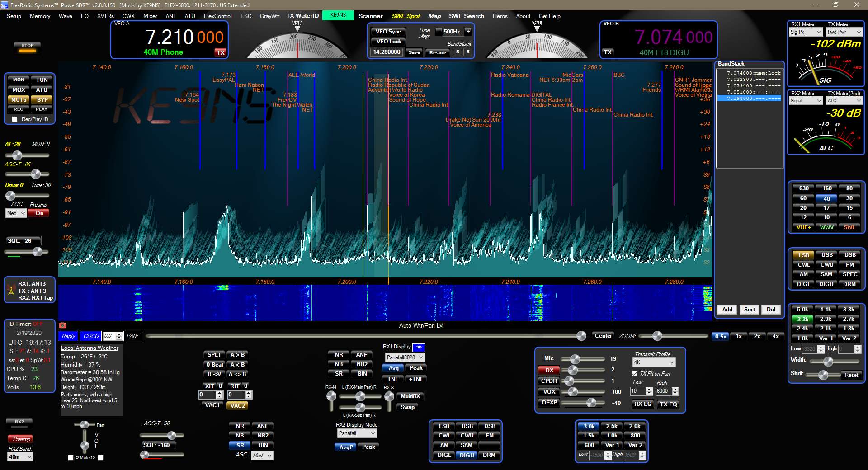Open the TX Meter Fwd Pwr dropdown
Screen dimensions: 868x470
pos(844,32)
